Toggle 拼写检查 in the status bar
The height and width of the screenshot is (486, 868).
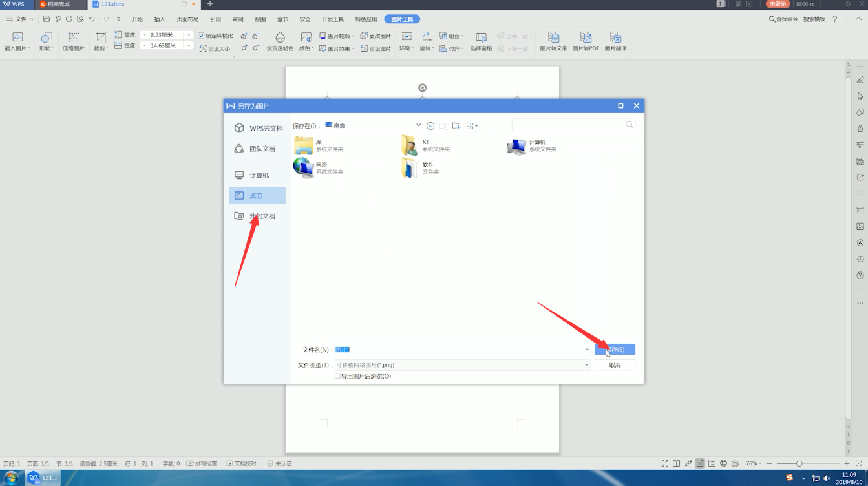point(203,463)
